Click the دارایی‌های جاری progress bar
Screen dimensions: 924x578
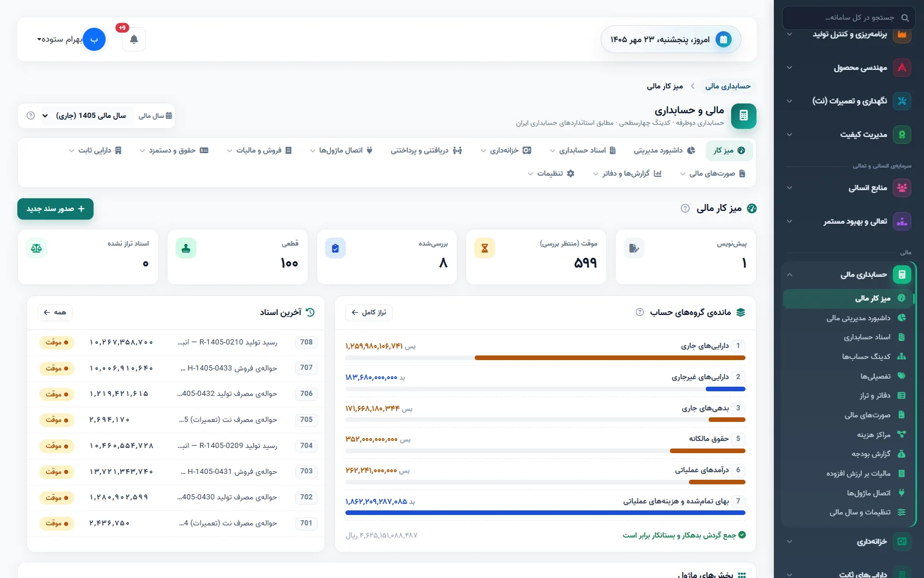click(x=545, y=358)
